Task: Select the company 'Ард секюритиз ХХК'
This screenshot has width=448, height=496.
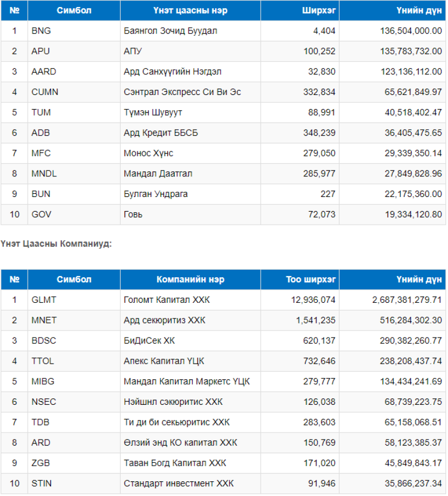Action: tap(165, 320)
